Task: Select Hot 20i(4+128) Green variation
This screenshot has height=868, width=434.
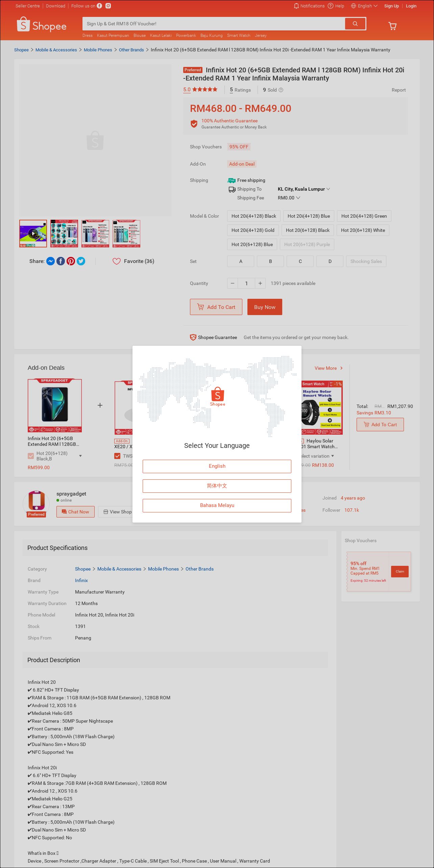Action: point(364,216)
